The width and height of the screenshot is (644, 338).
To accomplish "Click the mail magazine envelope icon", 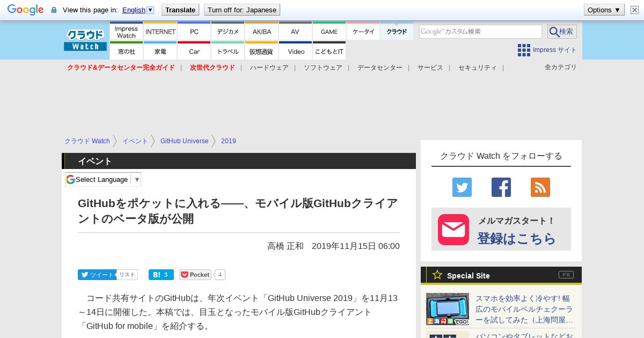I will [453, 230].
